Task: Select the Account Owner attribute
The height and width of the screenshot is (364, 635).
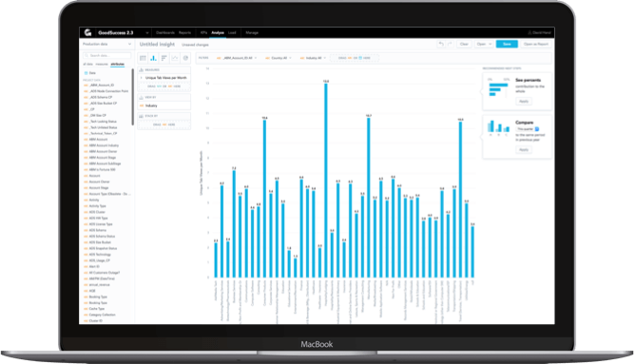Action: (x=99, y=182)
